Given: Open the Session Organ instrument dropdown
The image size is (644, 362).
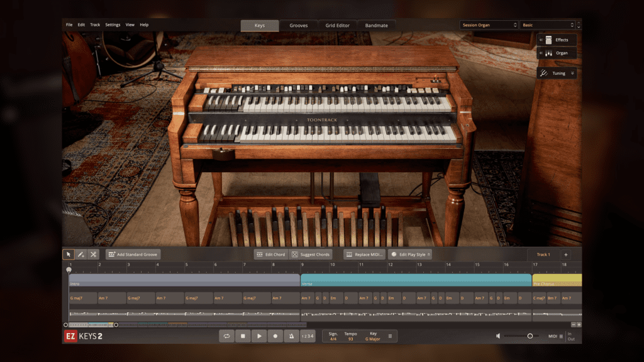Looking at the screenshot, I should point(489,25).
